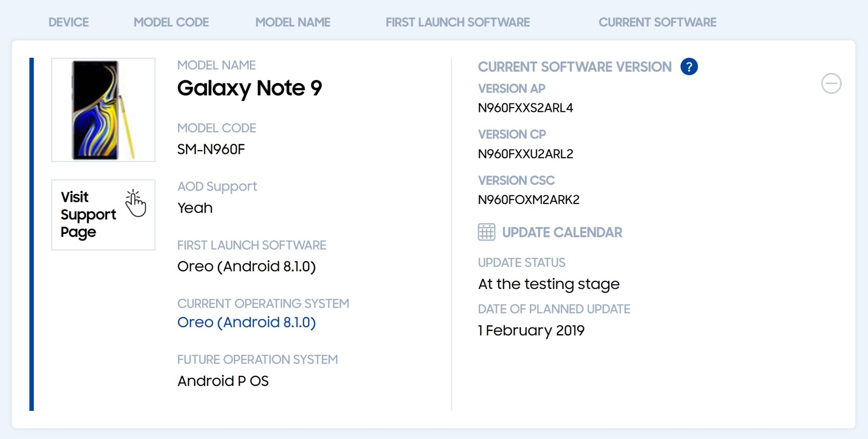The image size is (868, 439).
Task: Open Visit Support Page button
Action: (103, 215)
